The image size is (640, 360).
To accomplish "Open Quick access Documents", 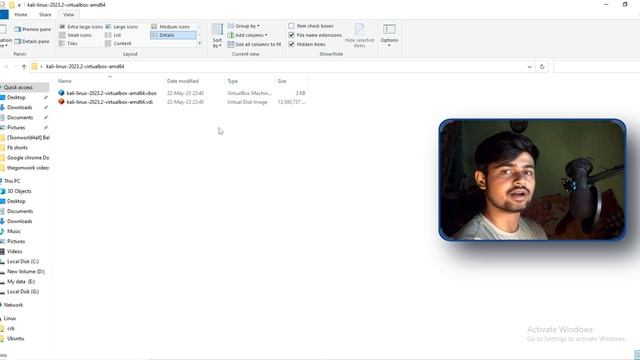I will point(20,118).
